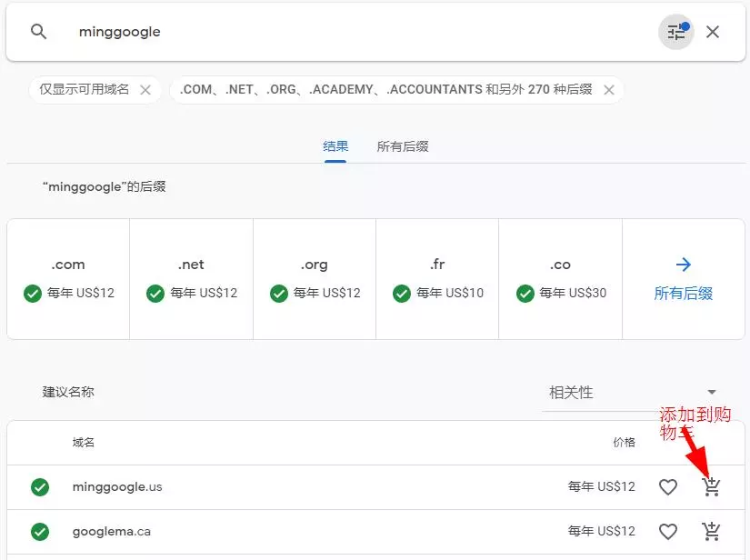Clear the search box with X

(712, 32)
